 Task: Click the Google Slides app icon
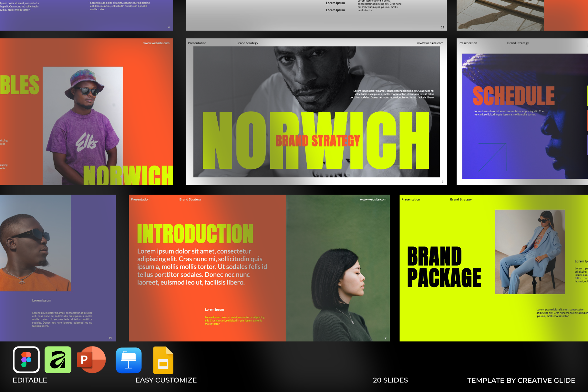[163, 360]
